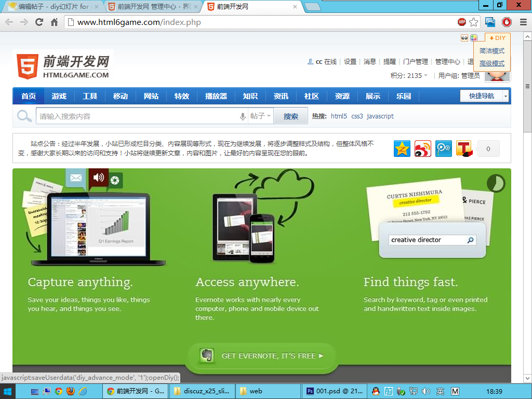
Task: Open the 首页 nav item
Action: pyautogui.click(x=29, y=96)
